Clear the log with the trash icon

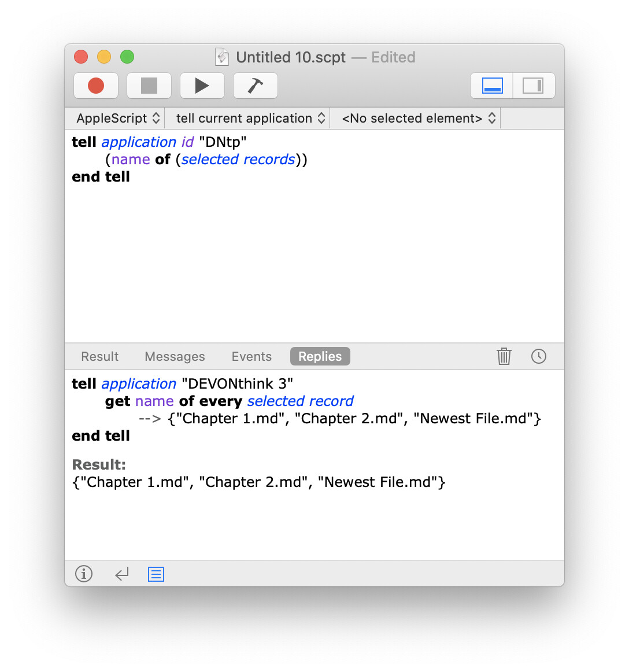504,356
